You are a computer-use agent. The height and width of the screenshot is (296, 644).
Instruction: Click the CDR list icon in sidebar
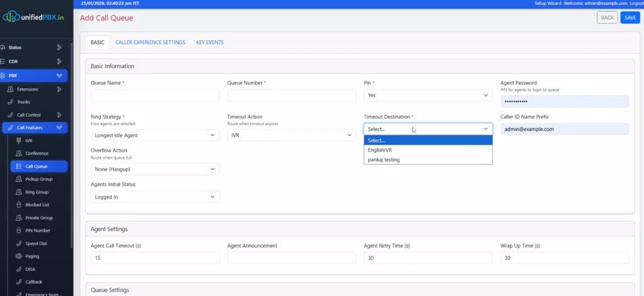(x=3, y=62)
